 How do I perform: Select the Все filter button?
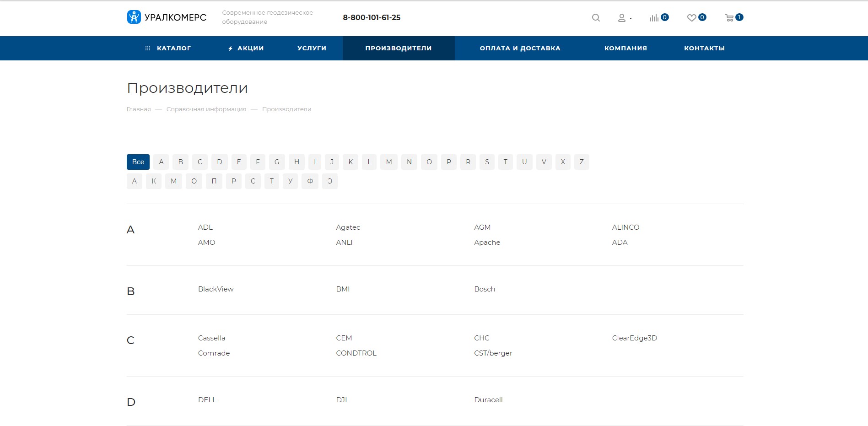click(138, 162)
